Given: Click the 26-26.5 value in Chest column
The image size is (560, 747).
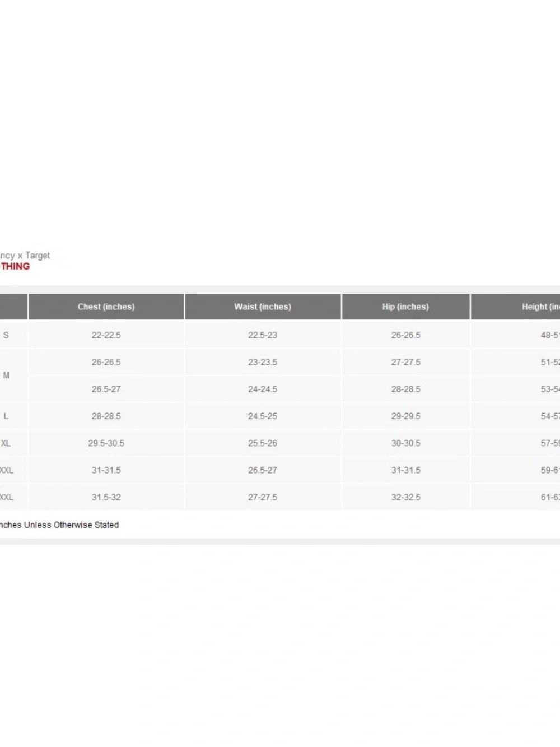Looking at the screenshot, I should [x=106, y=362].
